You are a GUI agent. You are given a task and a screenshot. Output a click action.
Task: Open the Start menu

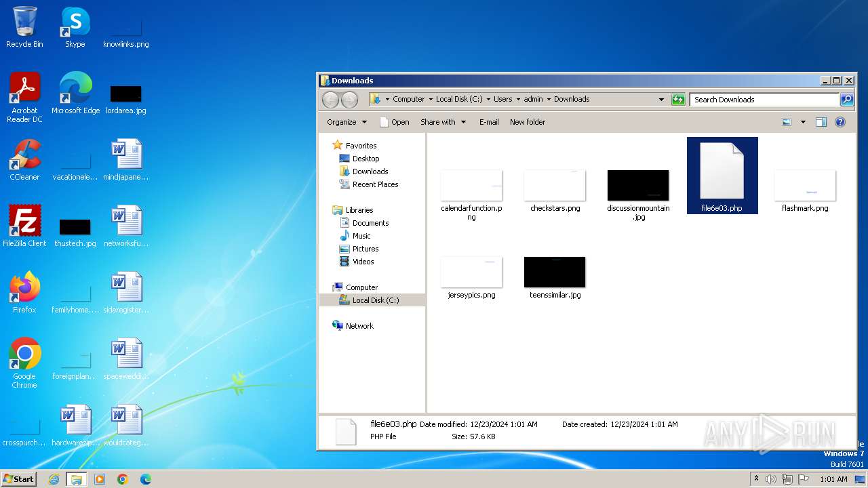(x=19, y=479)
